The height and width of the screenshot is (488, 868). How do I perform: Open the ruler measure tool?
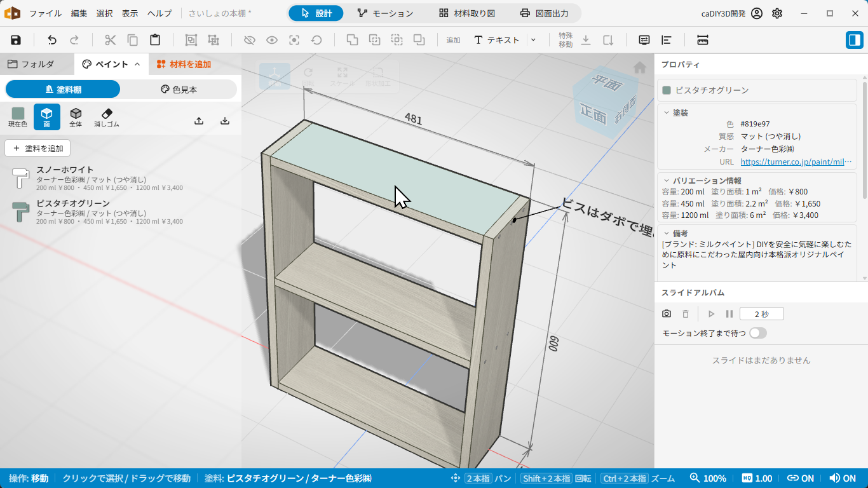(703, 40)
